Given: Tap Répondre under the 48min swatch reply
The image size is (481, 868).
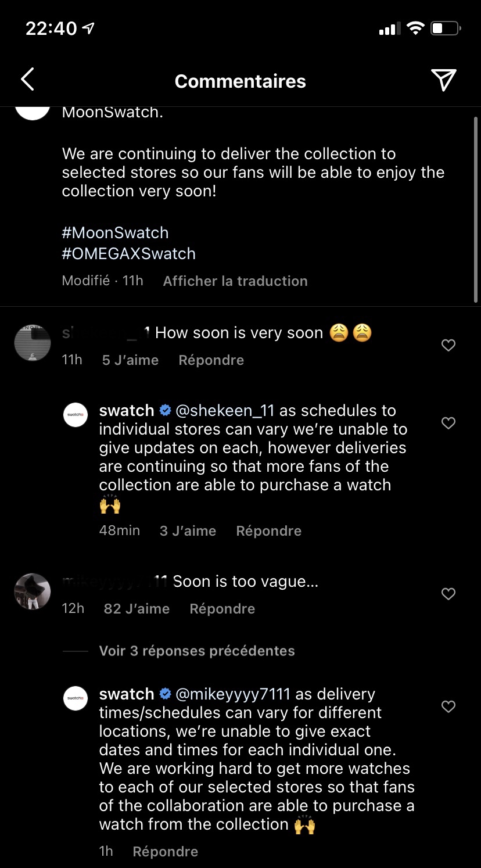Looking at the screenshot, I should (268, 531).
